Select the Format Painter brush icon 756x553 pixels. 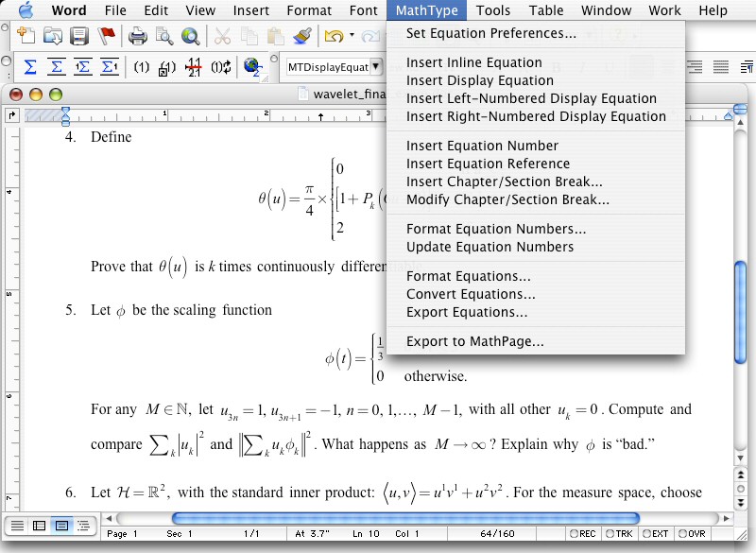tap(302, 36)
